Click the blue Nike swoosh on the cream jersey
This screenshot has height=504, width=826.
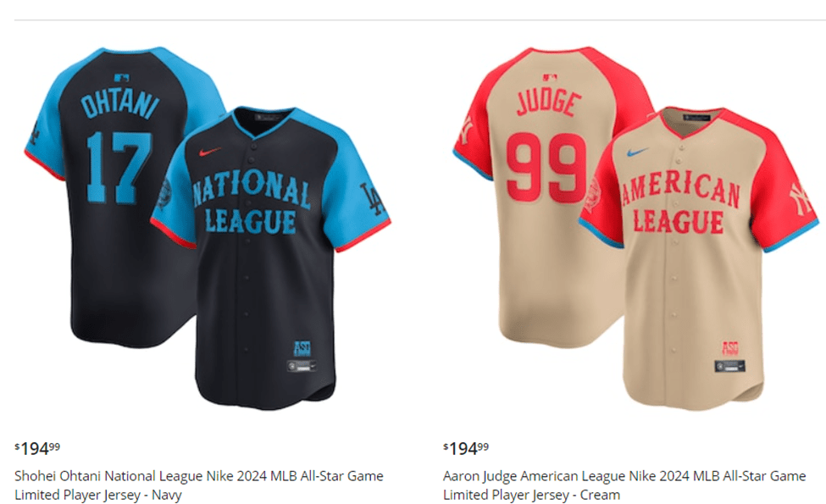coord(637,152)
